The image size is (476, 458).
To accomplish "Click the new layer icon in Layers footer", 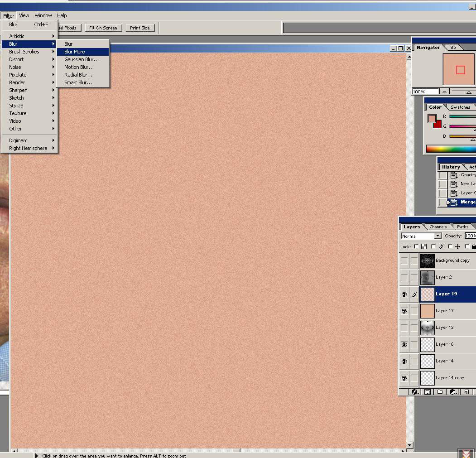I will [x=466, y=392].
